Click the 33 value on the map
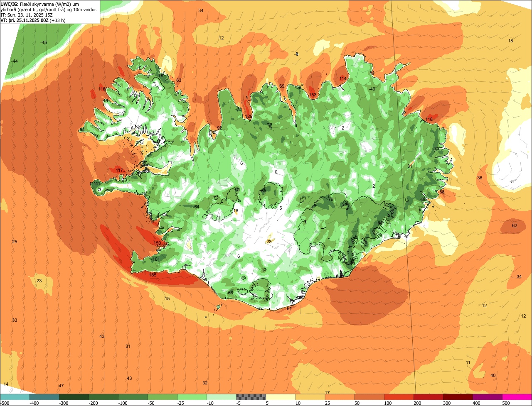The height and width of the screenshot is (406, 532). (15, 320)
